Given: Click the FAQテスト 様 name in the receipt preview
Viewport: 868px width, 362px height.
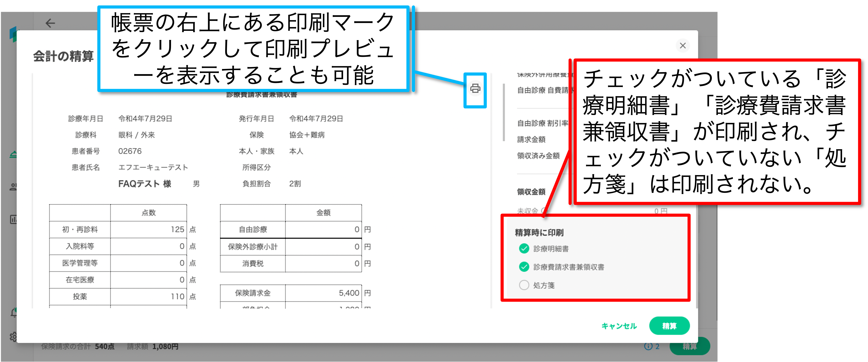Looking at the screenshot, I should (145, 184).
